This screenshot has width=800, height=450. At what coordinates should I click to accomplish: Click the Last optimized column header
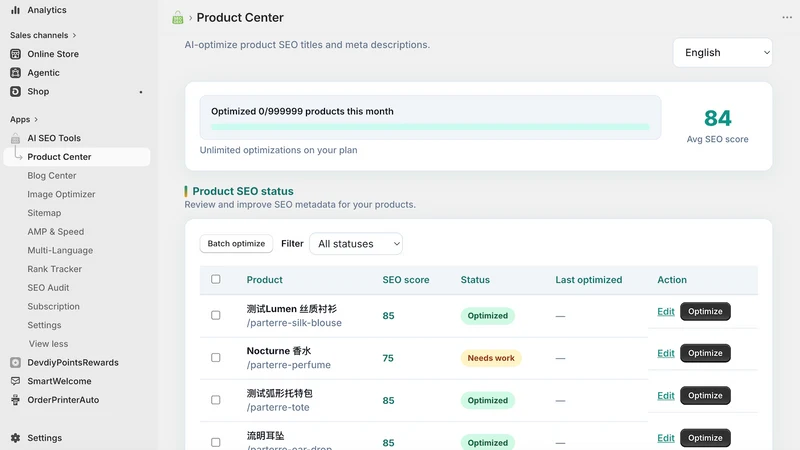[x=589, y=280]
